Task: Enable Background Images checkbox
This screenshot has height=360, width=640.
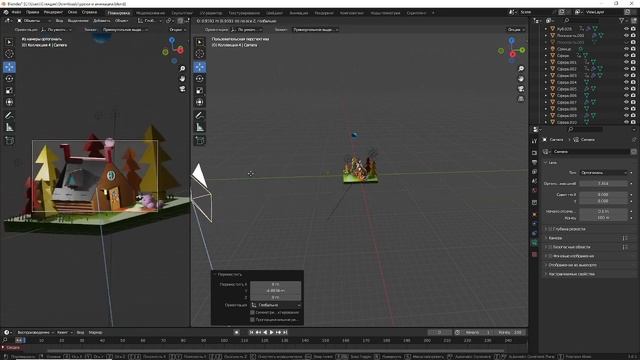Action: click(550, 256)
